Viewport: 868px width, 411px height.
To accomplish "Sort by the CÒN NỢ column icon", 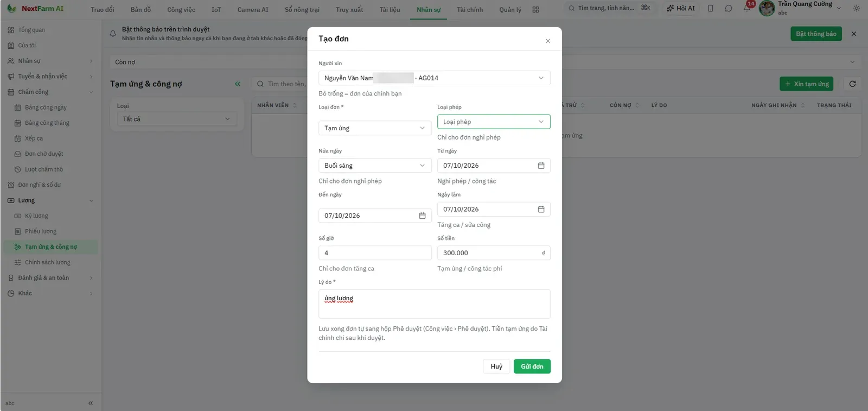I will (x=637, y=105).
